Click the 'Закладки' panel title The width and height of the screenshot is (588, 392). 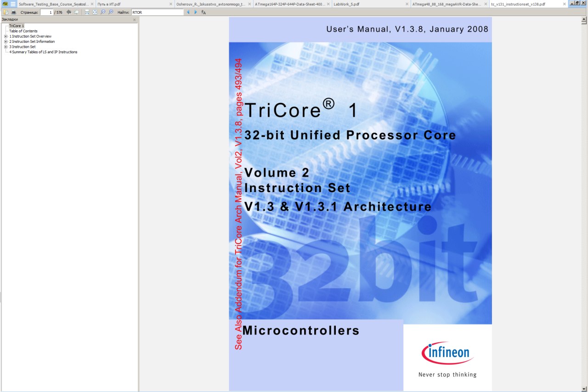[x=10, y=20]
